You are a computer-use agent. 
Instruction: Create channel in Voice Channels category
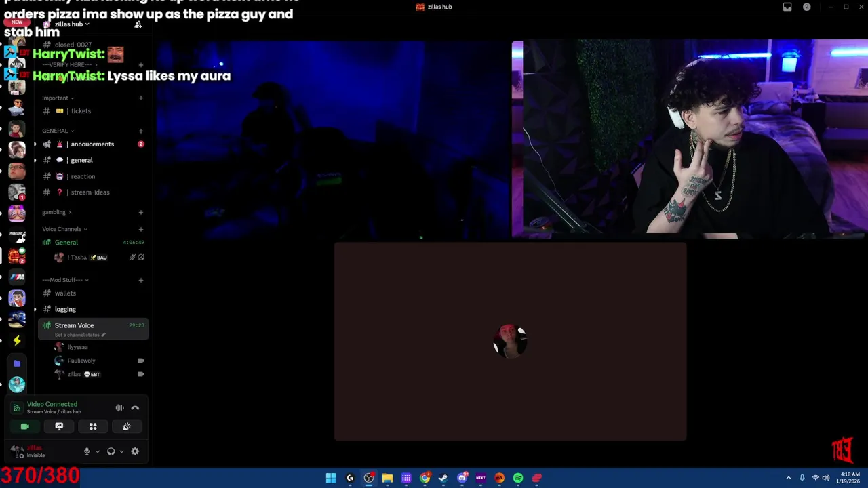coord(141,229)
